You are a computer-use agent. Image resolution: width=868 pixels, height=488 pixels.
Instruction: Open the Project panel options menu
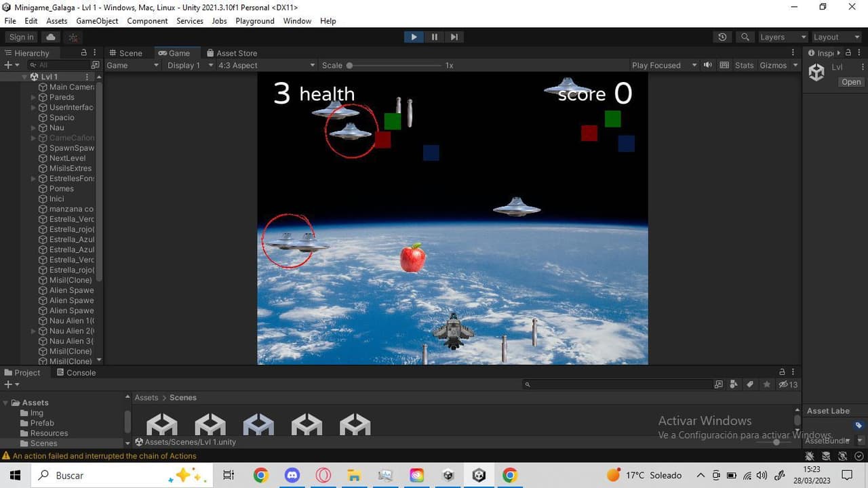click(x=793, y=372)
